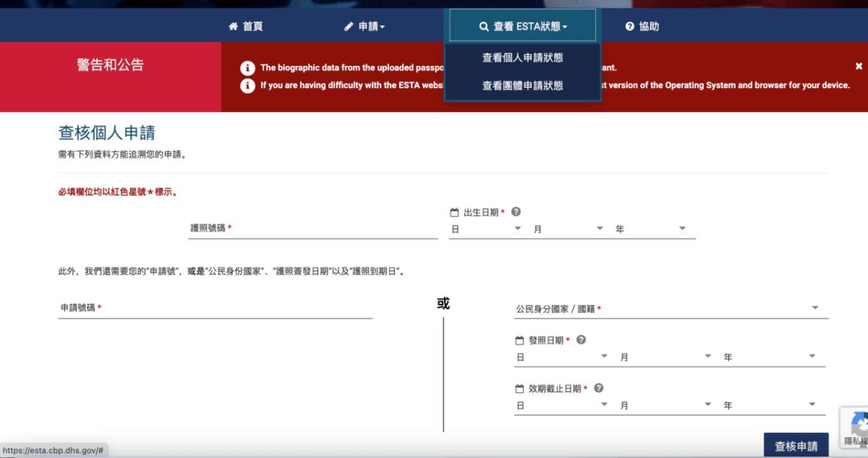Select 查看團體申請狀態 from the menu

[x=522, y=85]
